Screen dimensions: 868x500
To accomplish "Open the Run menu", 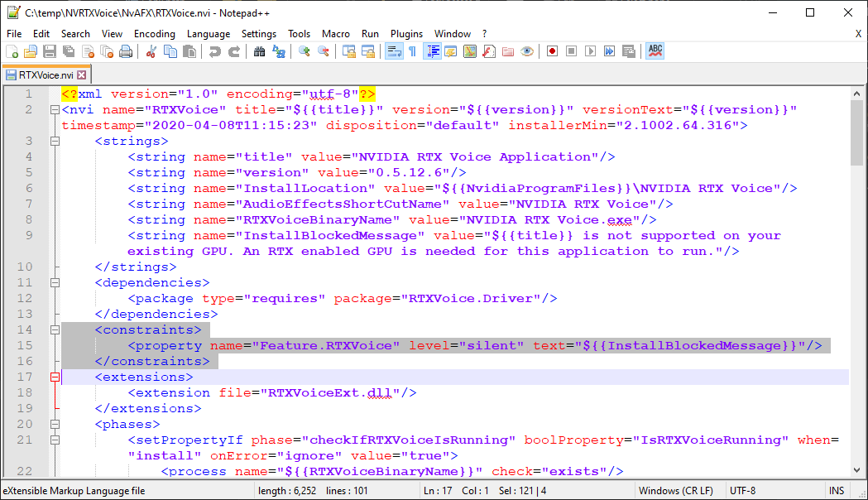I will coord(370,34).
